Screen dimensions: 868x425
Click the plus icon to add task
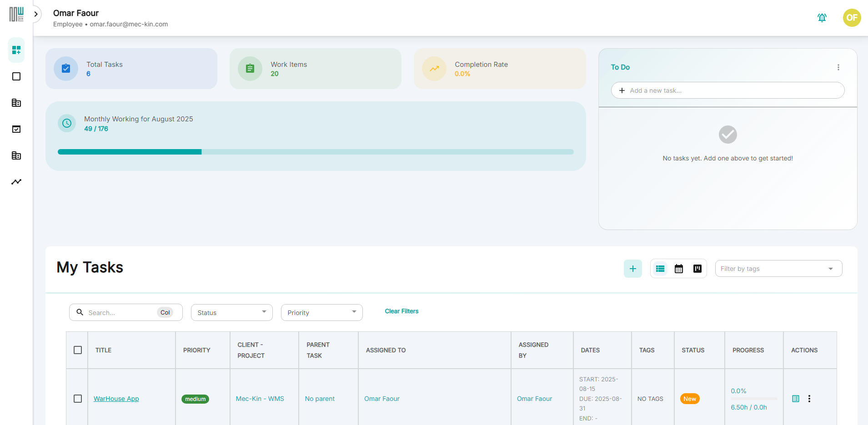point(632,269)
